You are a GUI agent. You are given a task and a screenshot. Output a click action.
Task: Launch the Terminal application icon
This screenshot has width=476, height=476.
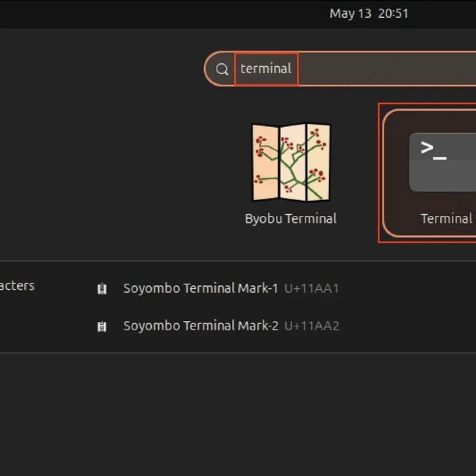442,163
